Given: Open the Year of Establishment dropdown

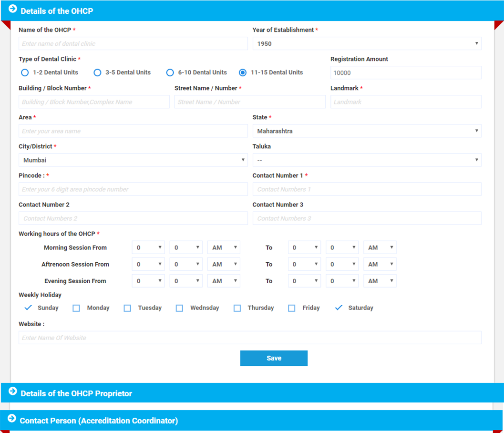Looking at the screenshot, I should [366, 44].
